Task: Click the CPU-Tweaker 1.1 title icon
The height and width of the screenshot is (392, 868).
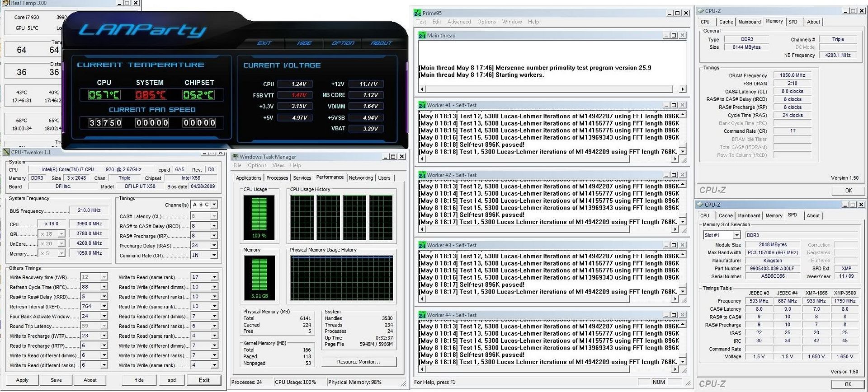Action: click(7, 152)
